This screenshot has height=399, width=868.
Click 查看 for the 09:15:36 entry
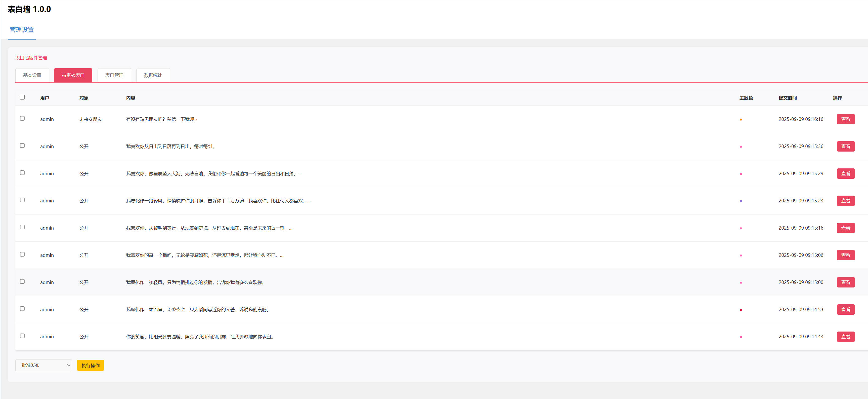pos(845,146)
